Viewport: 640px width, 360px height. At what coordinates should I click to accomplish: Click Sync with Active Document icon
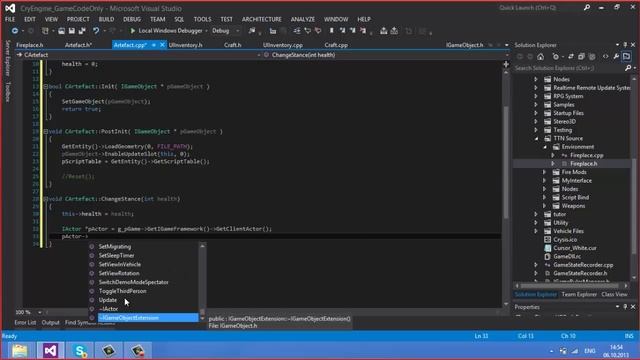coord(571,57)
